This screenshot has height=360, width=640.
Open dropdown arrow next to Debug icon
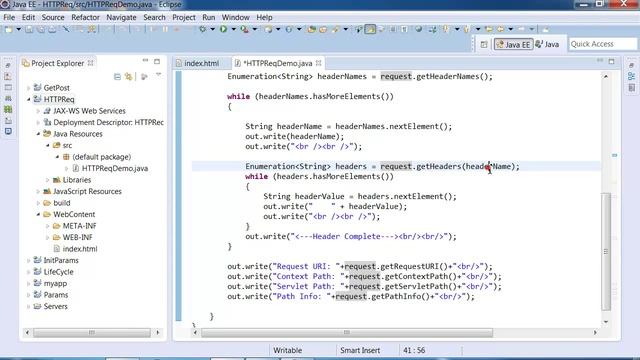[212, 29]
